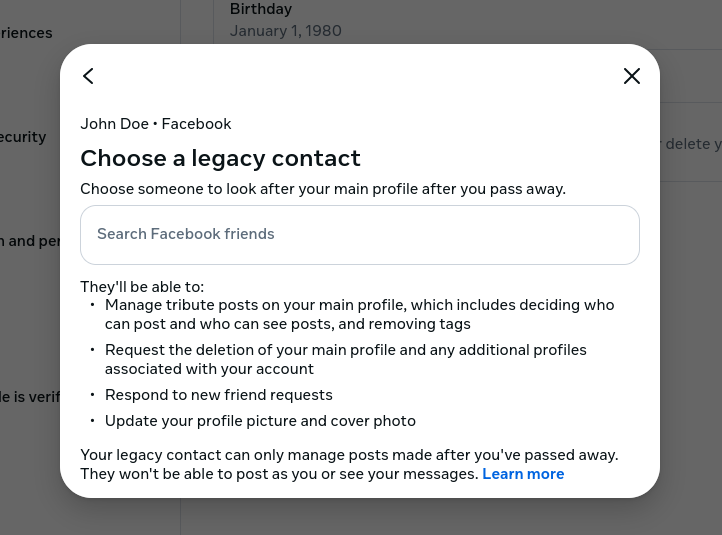Click the cut-off "le is verif" sidebar entry
This screenshot has width=722, height=535.
click(x=31, y=397)
